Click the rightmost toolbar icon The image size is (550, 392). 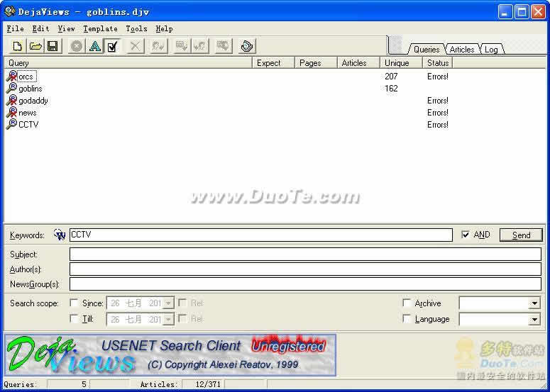click(x=247, y=46)
